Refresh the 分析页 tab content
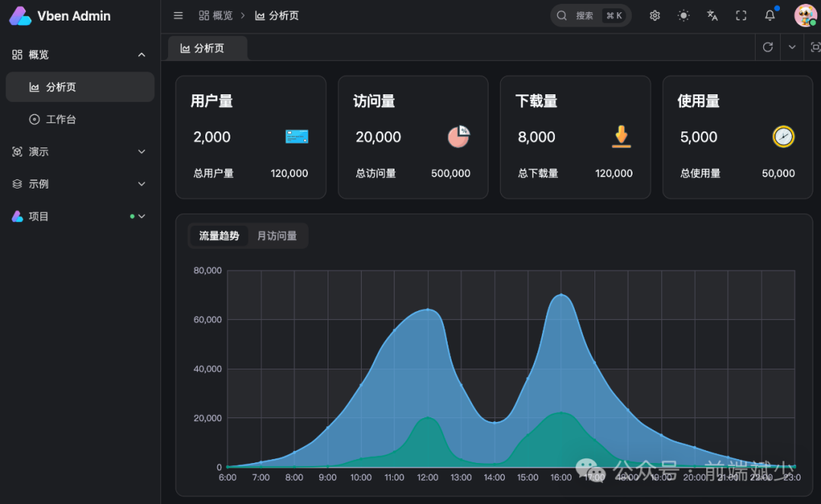The image size is (821, 504). tap(767, 46)
